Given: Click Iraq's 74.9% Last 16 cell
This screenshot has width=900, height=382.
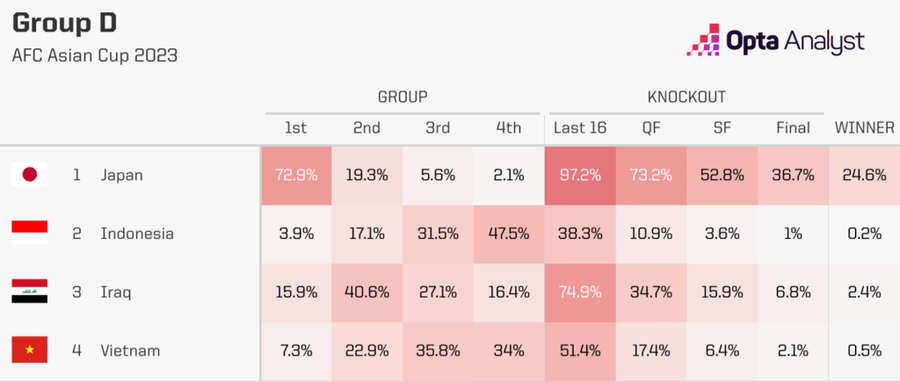Looking at the screenshot, I should click(x=580, y=293).
